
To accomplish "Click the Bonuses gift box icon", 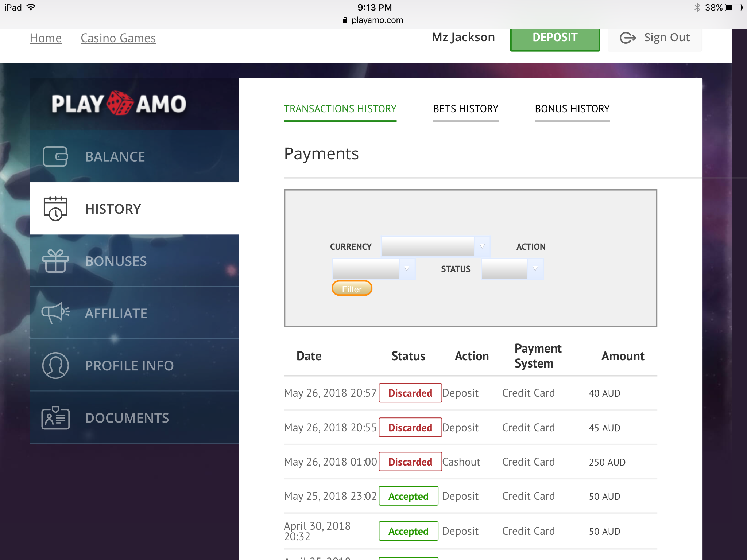I will [55, 261].
